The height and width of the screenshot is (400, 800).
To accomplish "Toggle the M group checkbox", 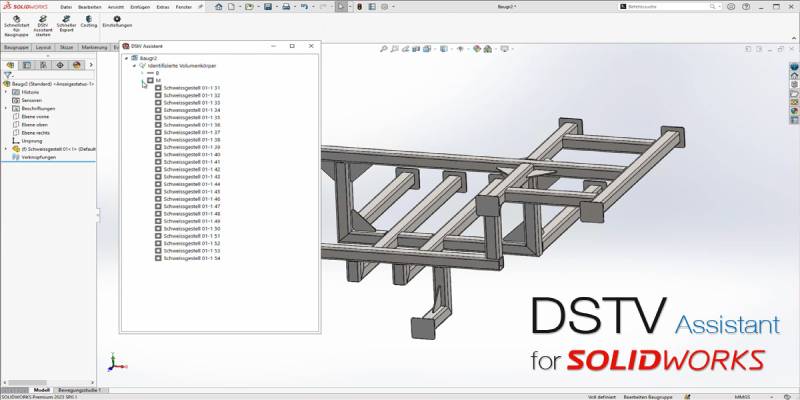I will (x=150, y=80).
